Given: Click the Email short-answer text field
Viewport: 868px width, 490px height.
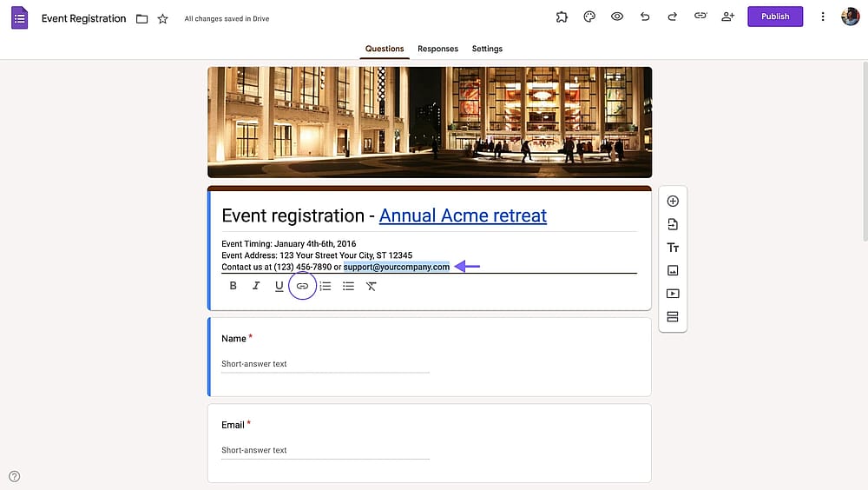Looking at the screenshot, I should click(325, 451).
